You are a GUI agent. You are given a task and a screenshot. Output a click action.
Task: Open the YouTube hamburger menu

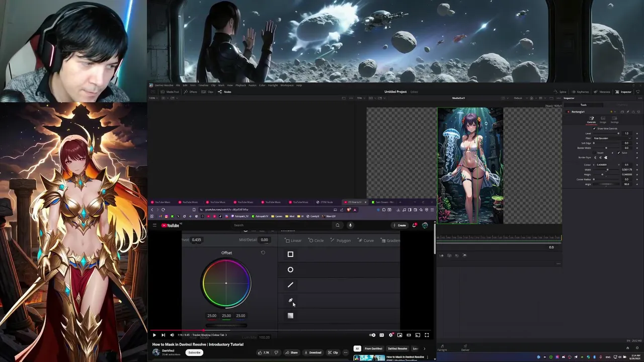(x=154, y=225)
